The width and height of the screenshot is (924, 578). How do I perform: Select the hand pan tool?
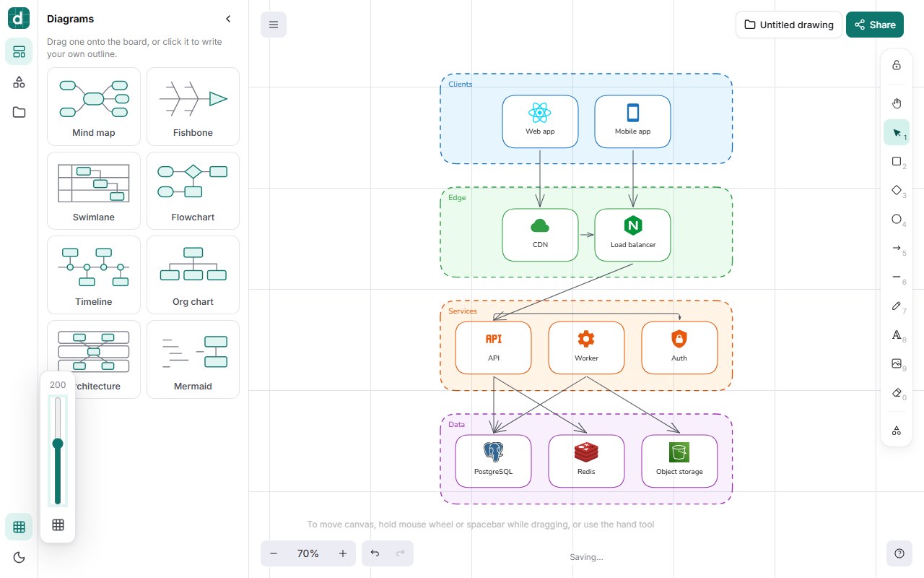897,103
